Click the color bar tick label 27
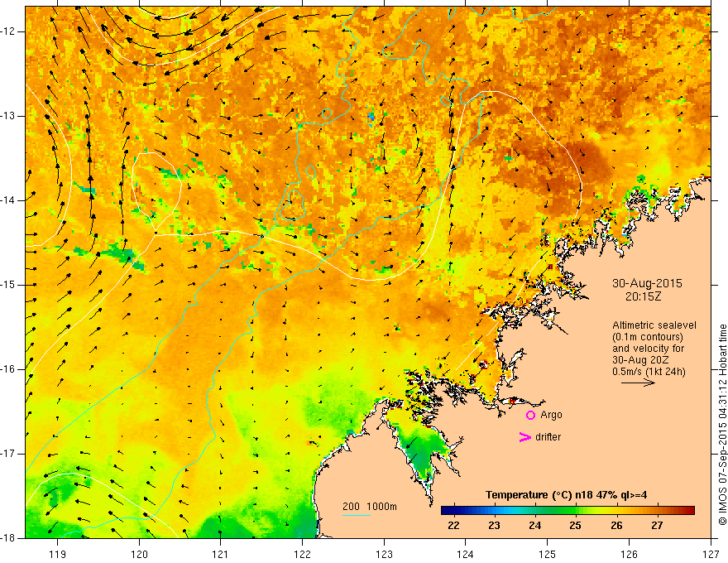 click(657, 526)
